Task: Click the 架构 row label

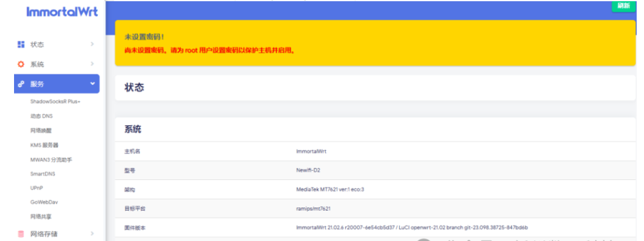Action: 130,190
